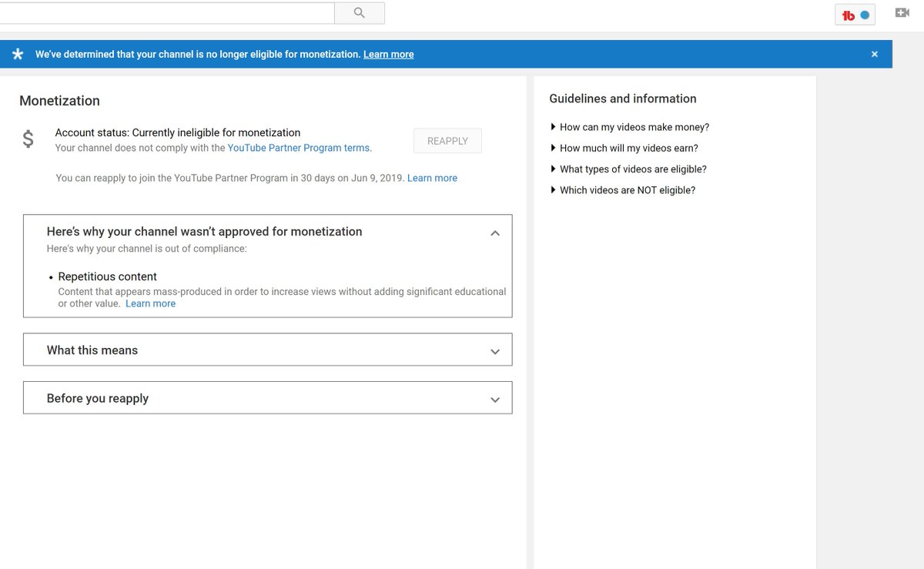Click the create video camera icon
Image resolution: width=924 pixels, height=569 pixels.
click(x=902, y=13)
